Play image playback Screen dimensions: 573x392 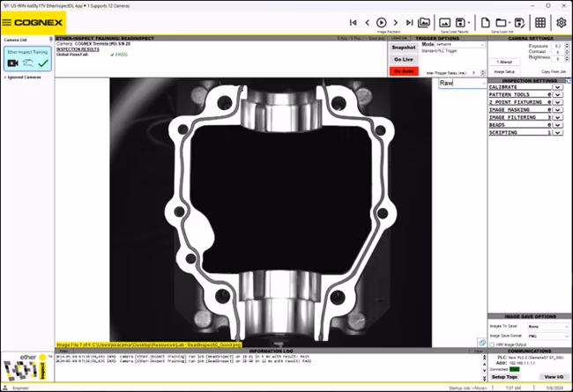coord(381,23)
